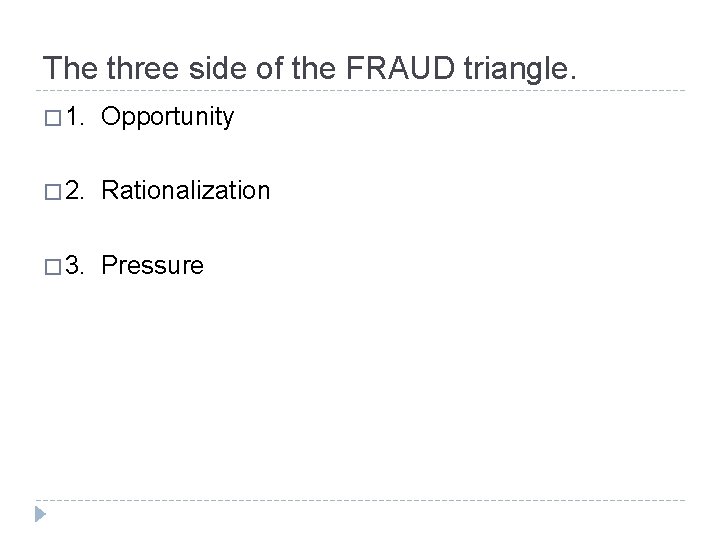Viewport: 720px width, 540px height.
Task: Click the lowercase word the before FRAUD
Action: pos(314,68)
